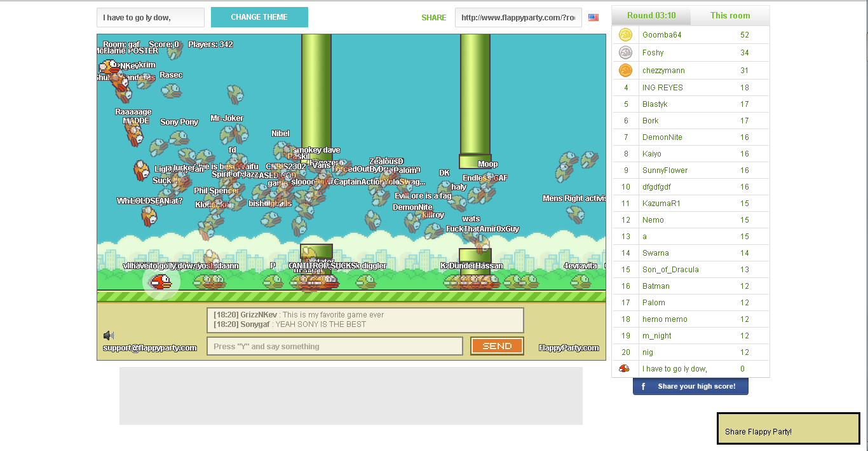Click the chat log message area
This screenshot has width=868, height=451.
click(365, 320)
